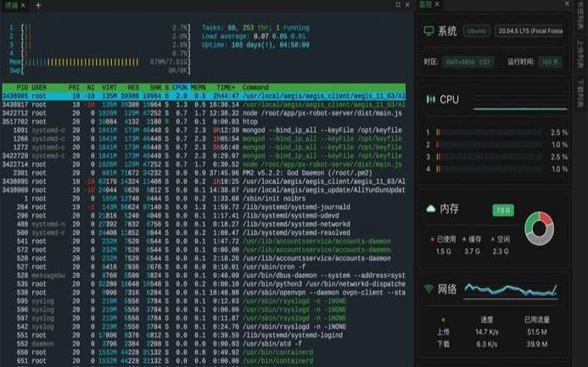Click the 缓存 3.7 G value

click(472, 251)
